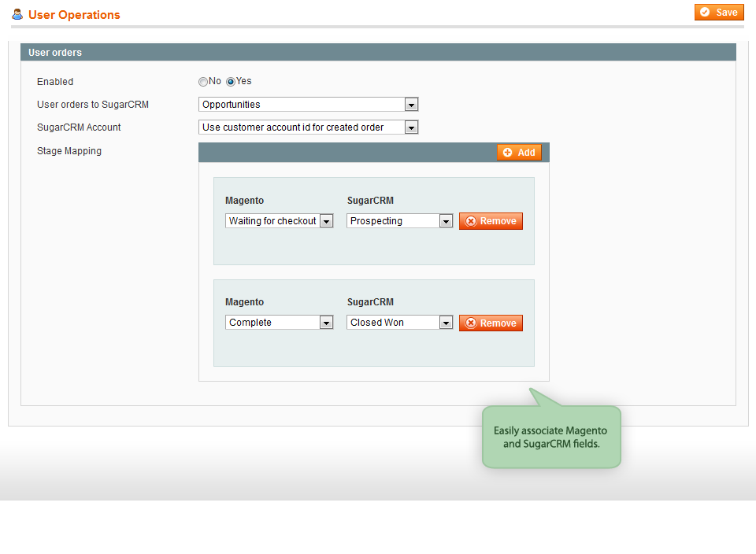Viewport: 756px width, 554px height.
Task: Click the Save button
Action: (x=719, y=13)
